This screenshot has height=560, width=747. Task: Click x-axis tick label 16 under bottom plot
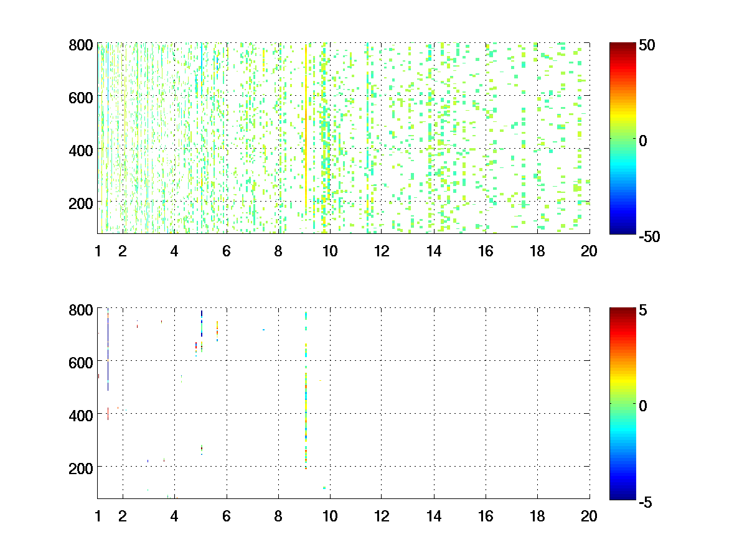485,516
